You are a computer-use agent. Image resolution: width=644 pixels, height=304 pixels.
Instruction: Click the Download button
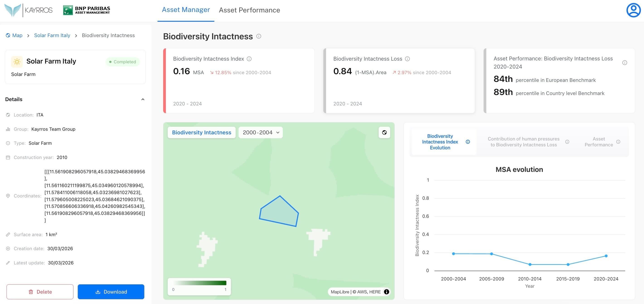coord(111,292)
